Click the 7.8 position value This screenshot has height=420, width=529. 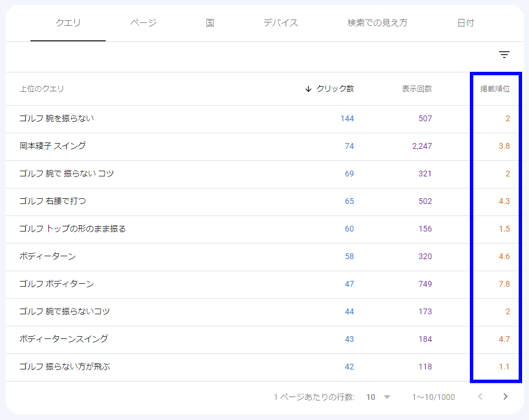click(x=504, y=284)
